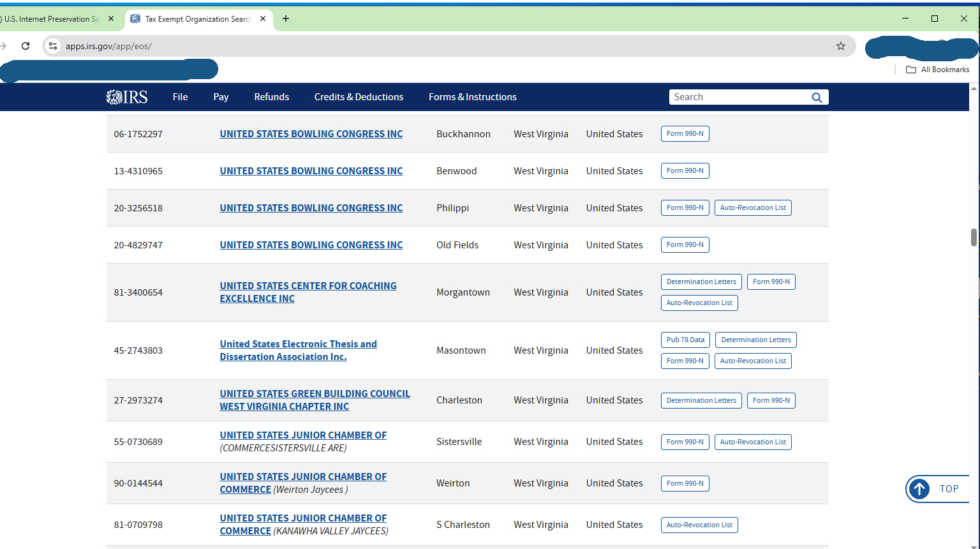Viewport: 980px width, 549px height.
Task: Reload the page with refresh icon
Action: pyautogui.click(x=26, y=46)
